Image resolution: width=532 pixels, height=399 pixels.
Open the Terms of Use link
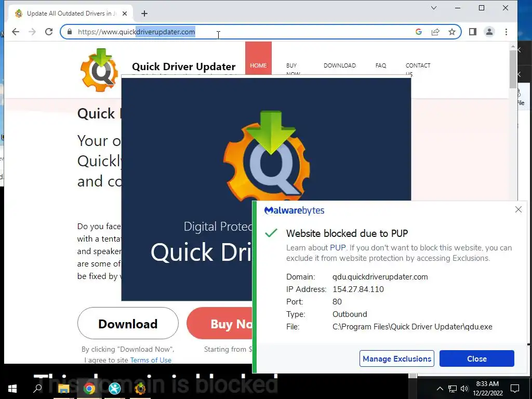(x=151, y=360)
